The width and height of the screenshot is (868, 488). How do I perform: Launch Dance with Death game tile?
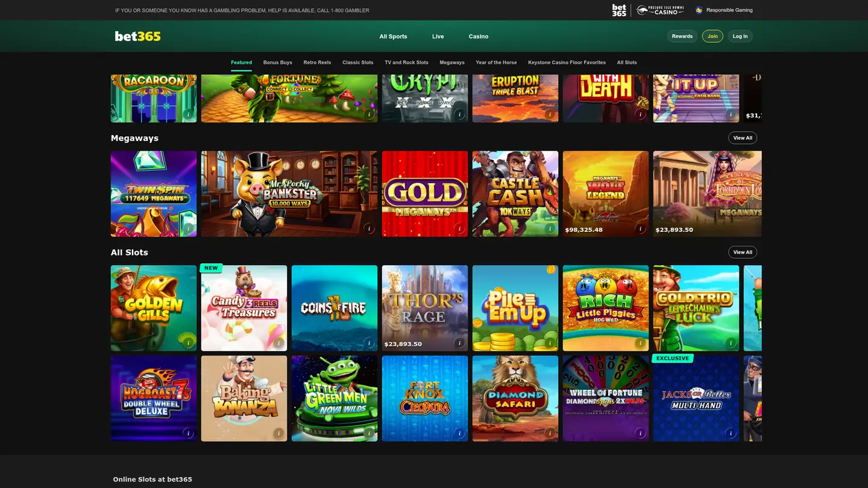pyautogui.click(x=606, y=98)
